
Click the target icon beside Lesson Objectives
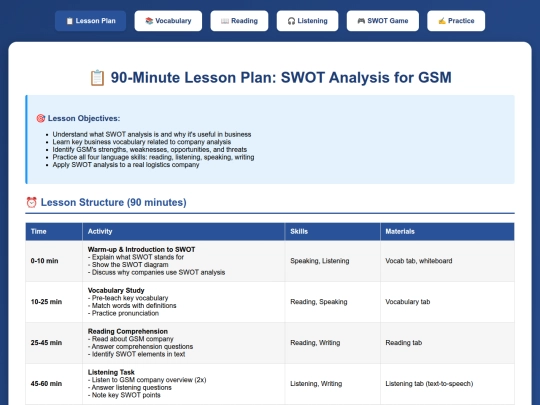pyautogui.click(x=41, y=118)
